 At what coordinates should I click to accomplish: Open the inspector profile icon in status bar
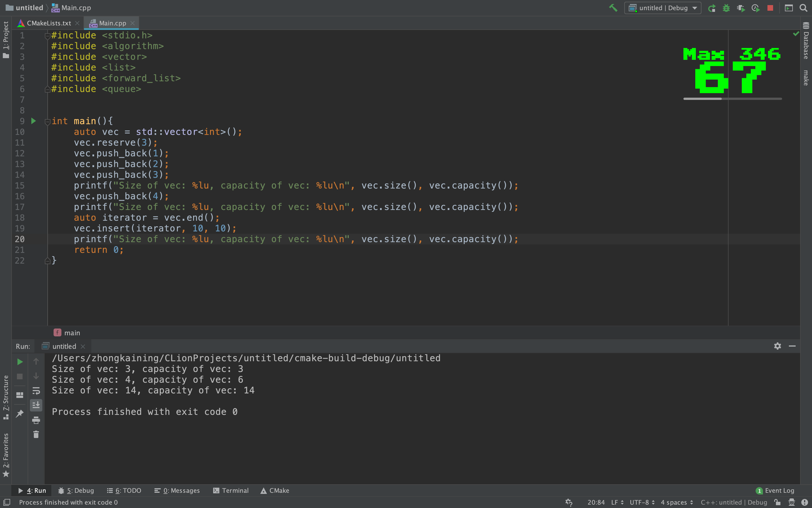pyautogui.click(x=792, y=502)
